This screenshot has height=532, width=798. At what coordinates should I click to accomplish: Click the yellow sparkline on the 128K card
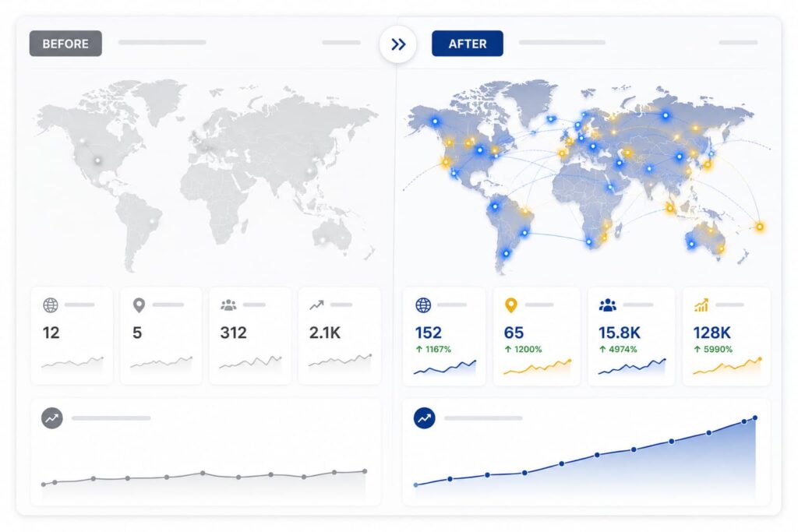pos(727,367)
